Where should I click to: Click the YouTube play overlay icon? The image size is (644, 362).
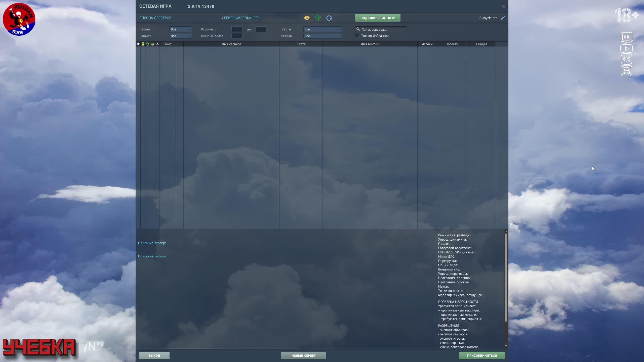pyautogui.click(x=626, y=49)
